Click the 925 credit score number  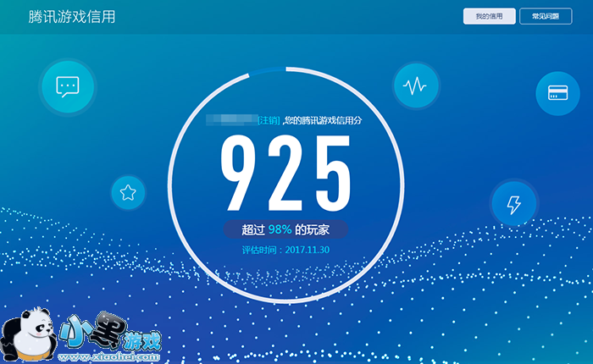tap(286, 174)
